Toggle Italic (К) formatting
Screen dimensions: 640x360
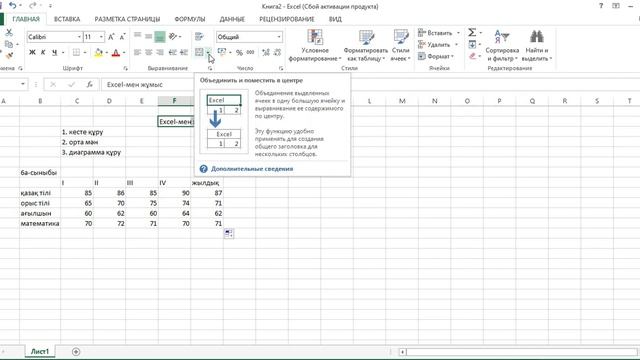(x=43, y=52)
